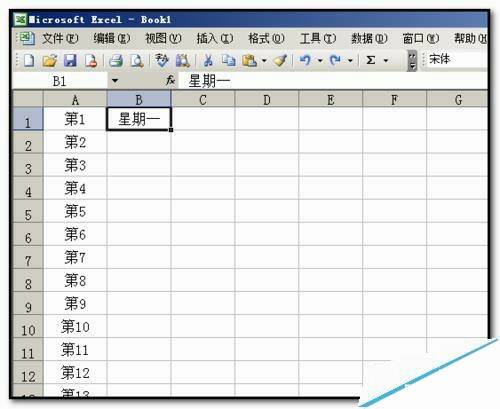Screen dimensions: 500x409
Task: Click cell containing 第4
Action: click(75, 188)
